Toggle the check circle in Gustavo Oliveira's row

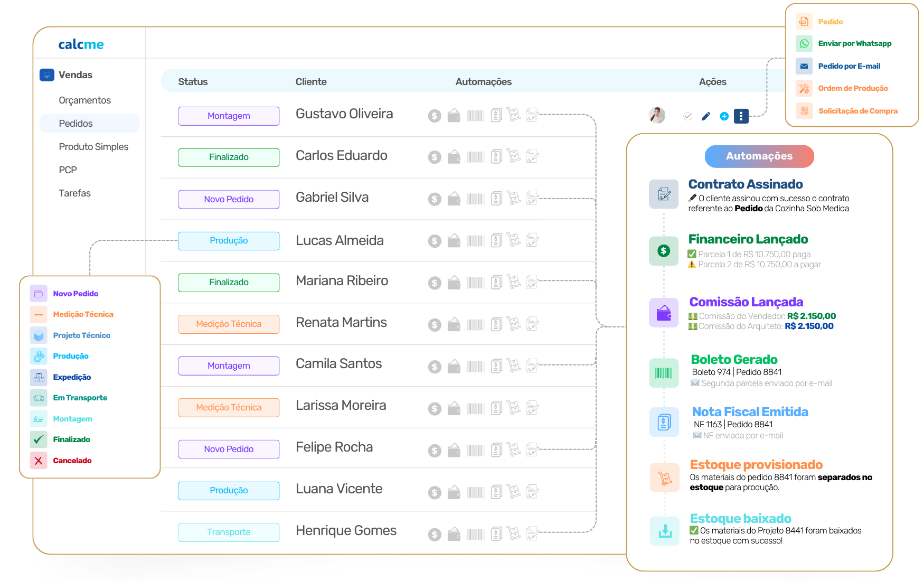[687, 116]
